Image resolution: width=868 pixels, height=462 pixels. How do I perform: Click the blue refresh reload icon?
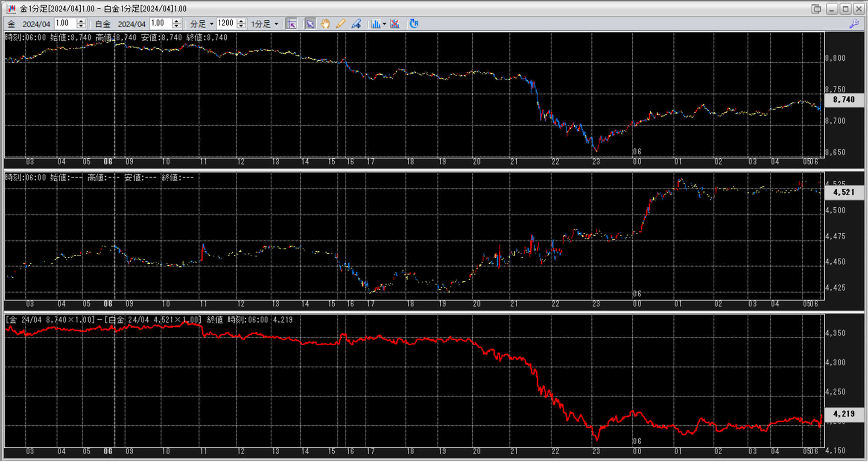point(414,24)
